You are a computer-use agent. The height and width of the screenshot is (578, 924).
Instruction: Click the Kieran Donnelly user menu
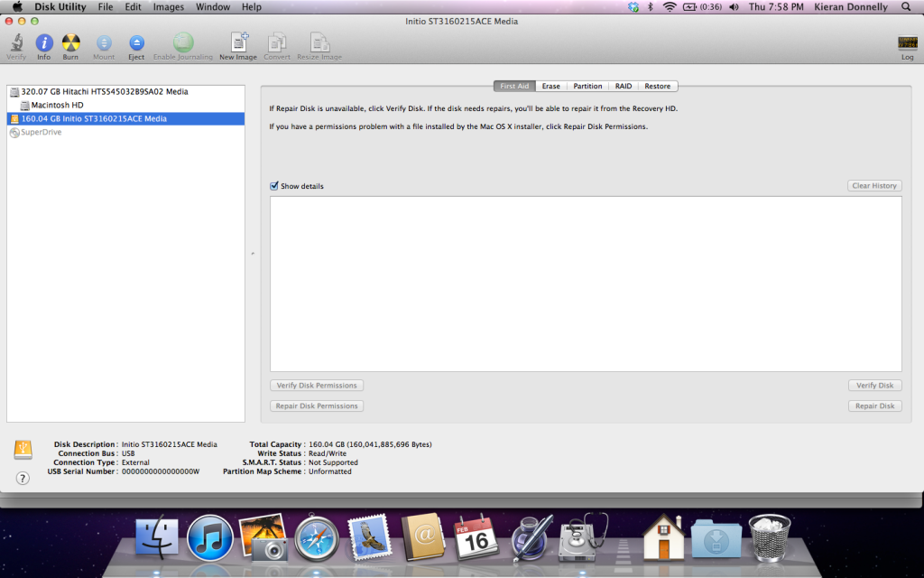pyautogui.click(x=851, y=7)
